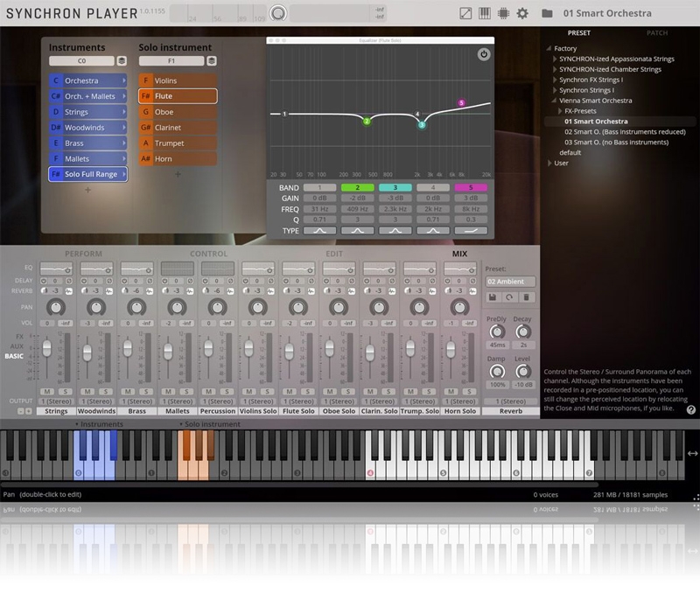Select the Orchestra instrument slot
This screenshot has height=614, width=700.
[88, 80]
